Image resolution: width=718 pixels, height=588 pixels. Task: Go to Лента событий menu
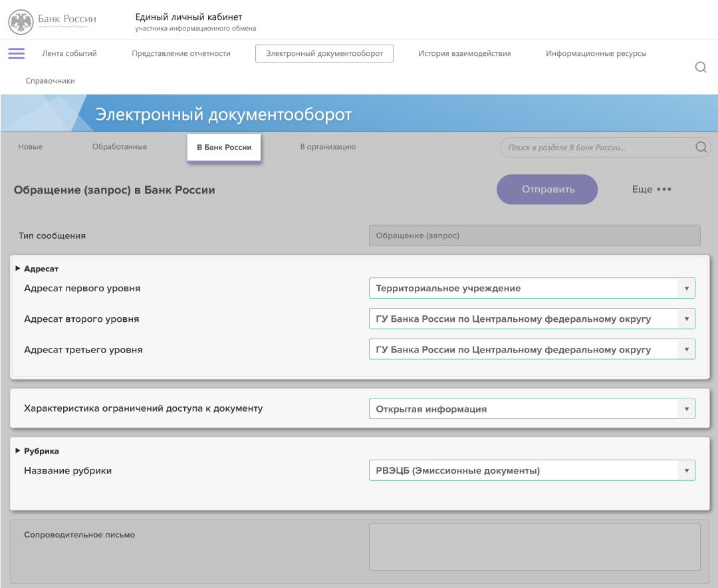coord(70,54)
